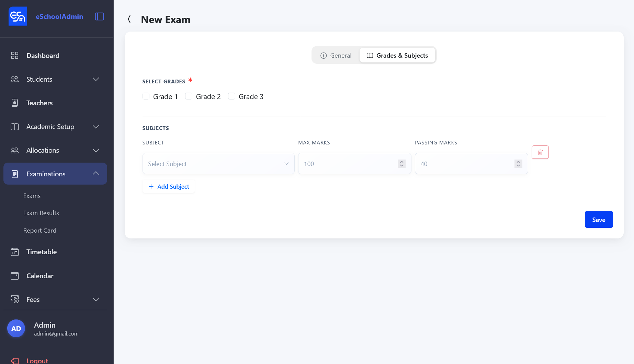
Task: Expand the Academic Setup chevron
Action: click(96, 127)
